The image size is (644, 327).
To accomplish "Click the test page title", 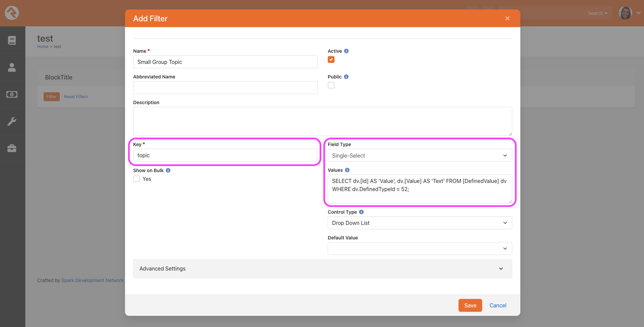I will [x=45, y=39].
